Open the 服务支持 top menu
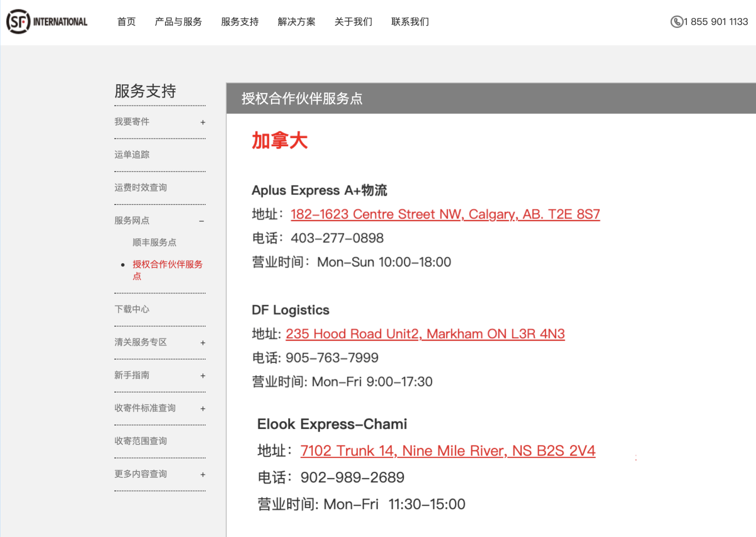 click(240, 22)
